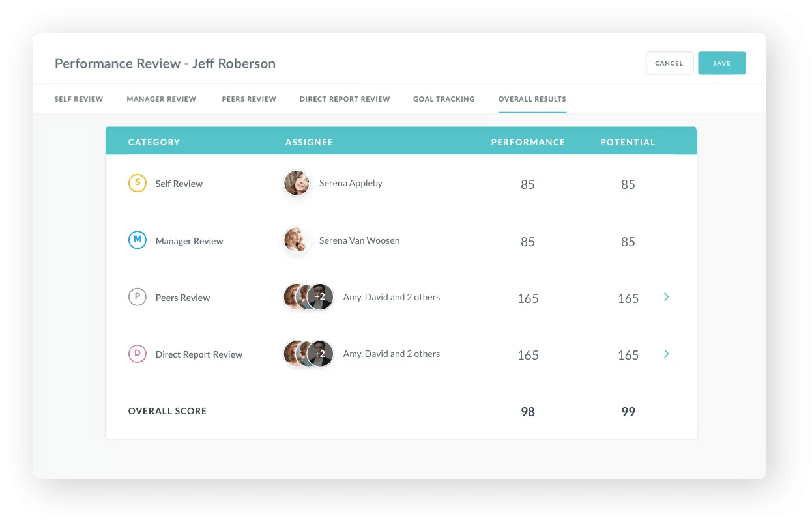Click Serena Appleby's avatar photo

(297, 184)
